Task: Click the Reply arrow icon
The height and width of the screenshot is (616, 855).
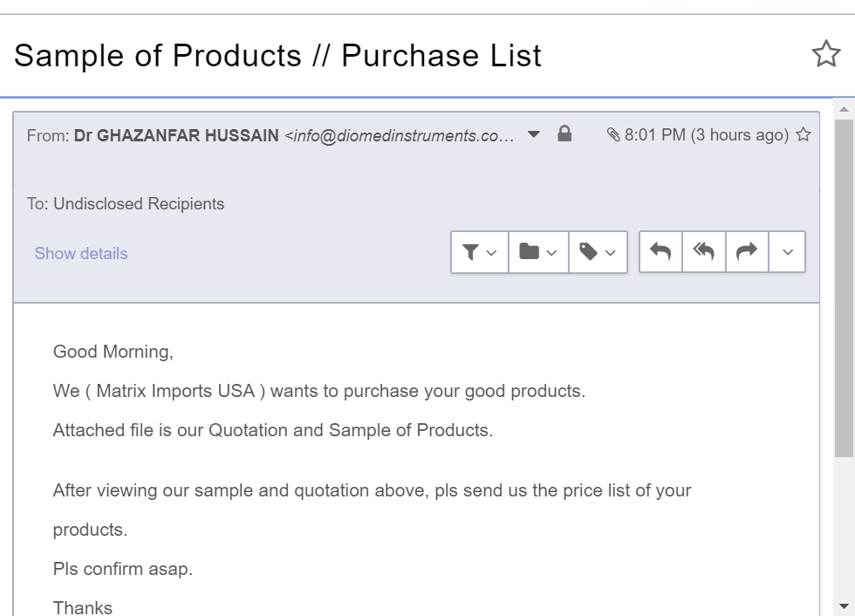Action: [660, 252]
